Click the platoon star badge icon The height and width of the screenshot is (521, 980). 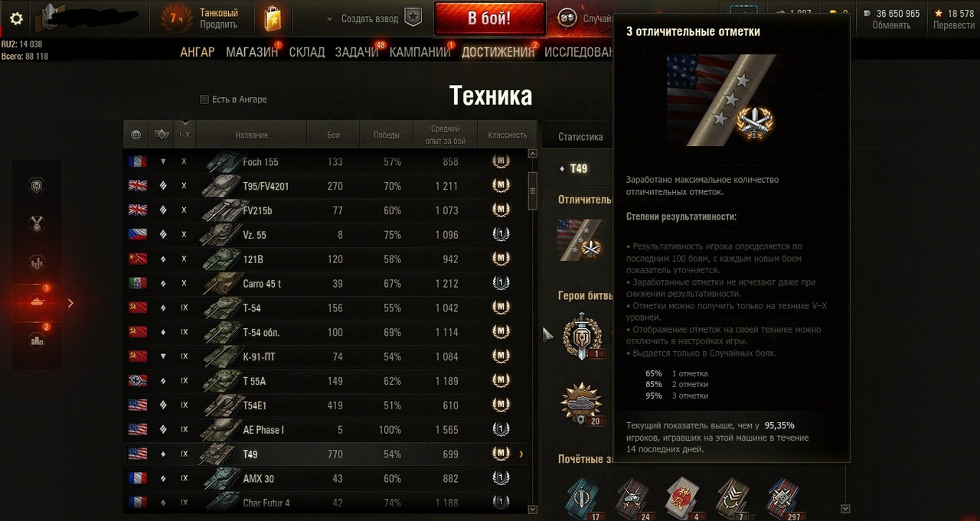coord(413,18)
